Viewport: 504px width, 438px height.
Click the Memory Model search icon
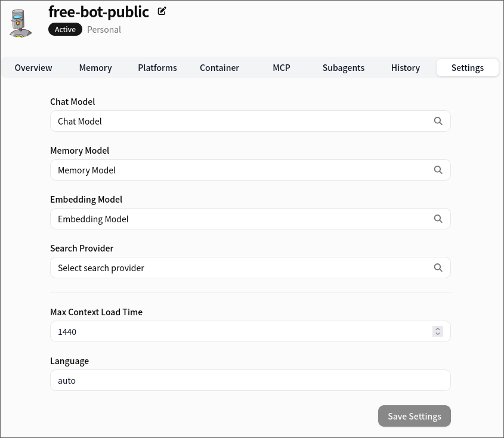pos(438,170)
